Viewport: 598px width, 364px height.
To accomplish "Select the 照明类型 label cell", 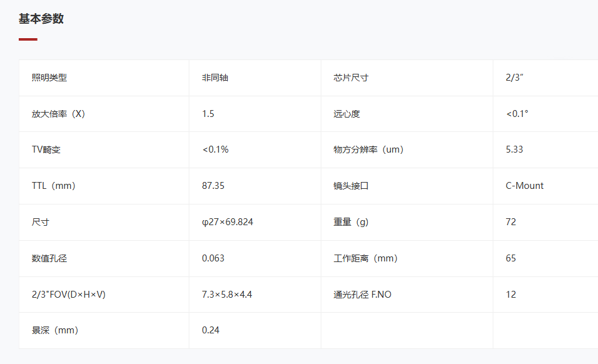I will (x=104, y=78).
